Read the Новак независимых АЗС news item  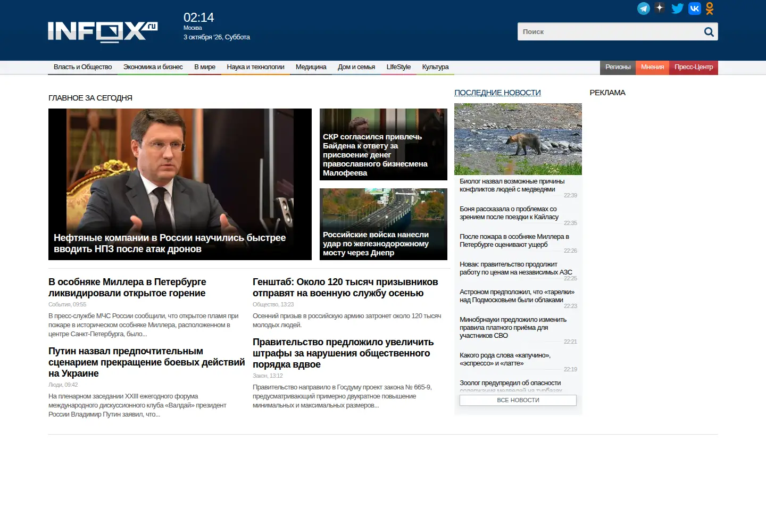(x=516, y=268)
